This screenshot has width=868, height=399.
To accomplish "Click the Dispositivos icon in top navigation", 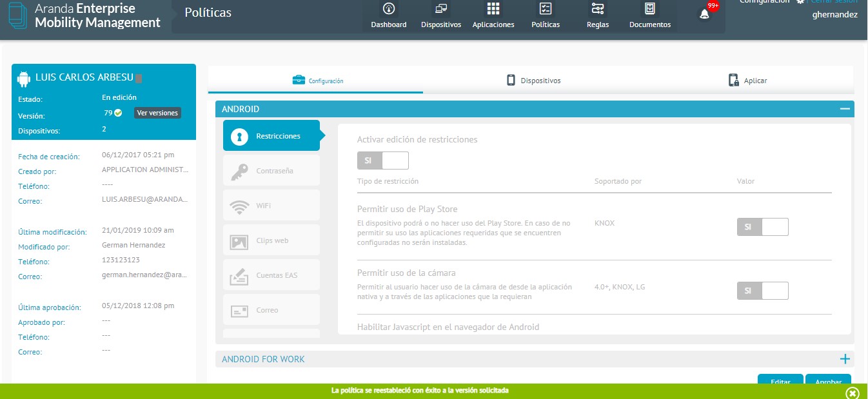I will click(x=441, y=9).
